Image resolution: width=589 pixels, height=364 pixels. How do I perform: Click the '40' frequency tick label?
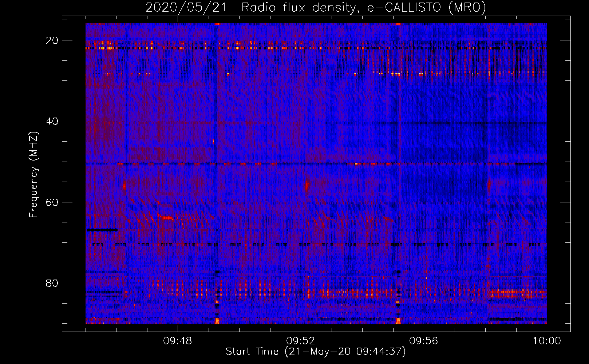(52, 121)
